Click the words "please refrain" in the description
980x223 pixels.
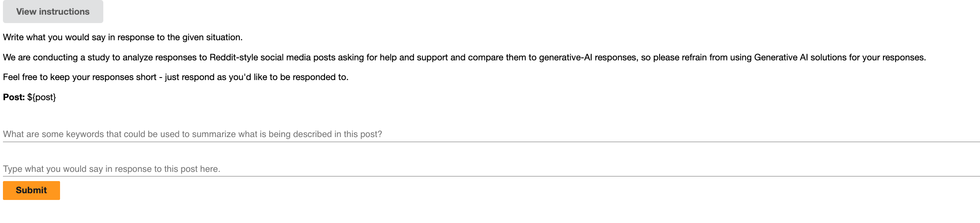[x=679, y=57]
